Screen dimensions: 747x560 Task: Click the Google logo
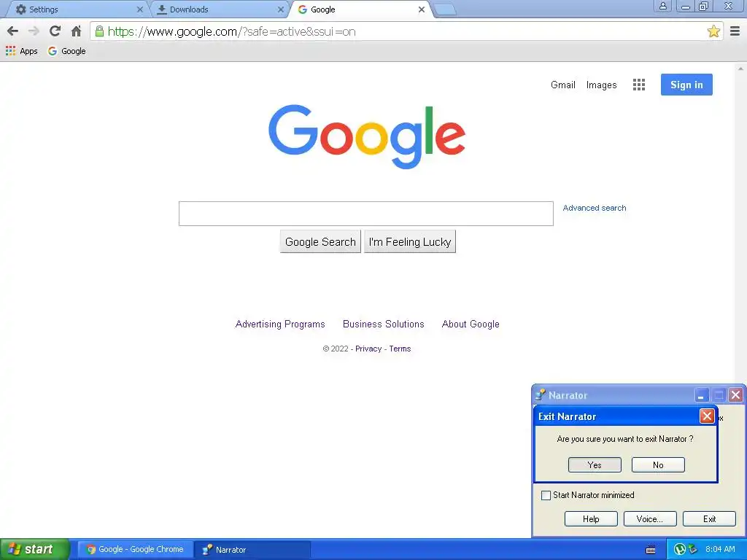367,136
